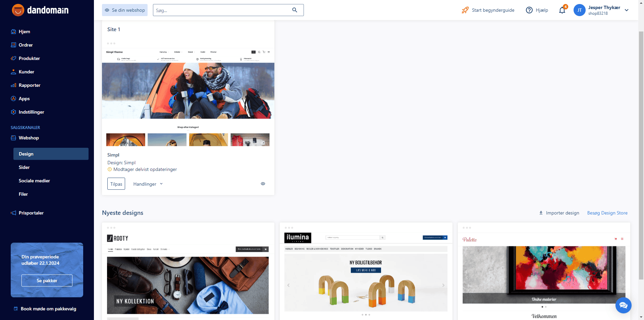Click the dandomain logo
The image size is (644, 320).
click(40, 10)
